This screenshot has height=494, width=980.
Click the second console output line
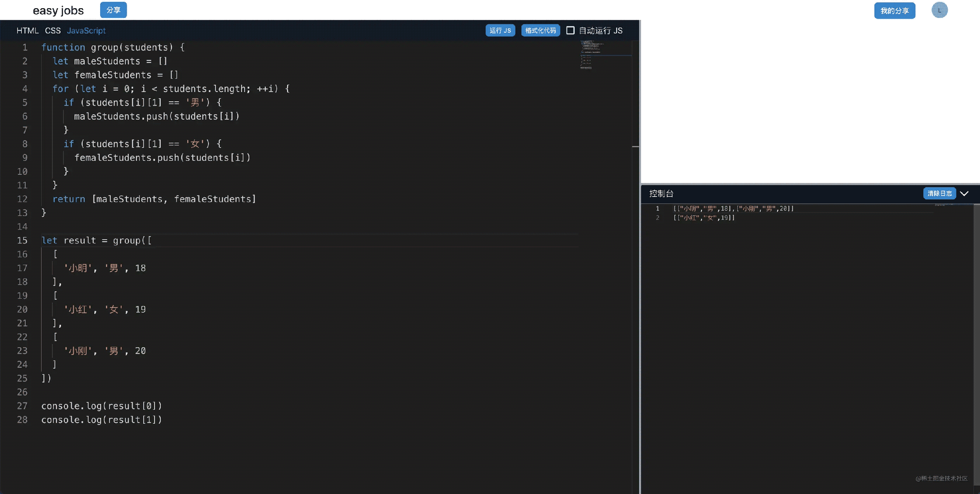click(704, 218)
